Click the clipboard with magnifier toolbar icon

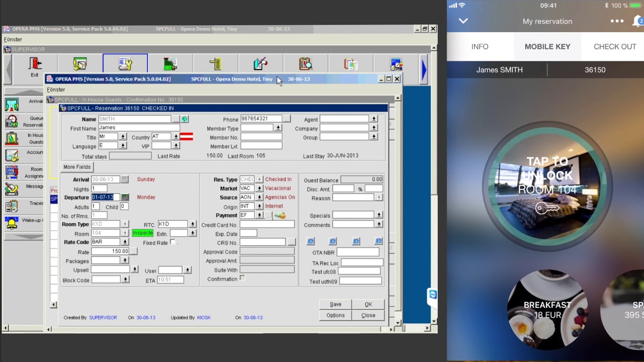tap(305, 64)
